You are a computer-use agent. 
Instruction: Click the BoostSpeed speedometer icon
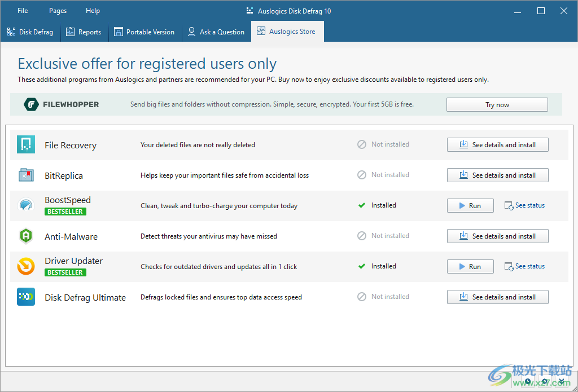(26, 205)
